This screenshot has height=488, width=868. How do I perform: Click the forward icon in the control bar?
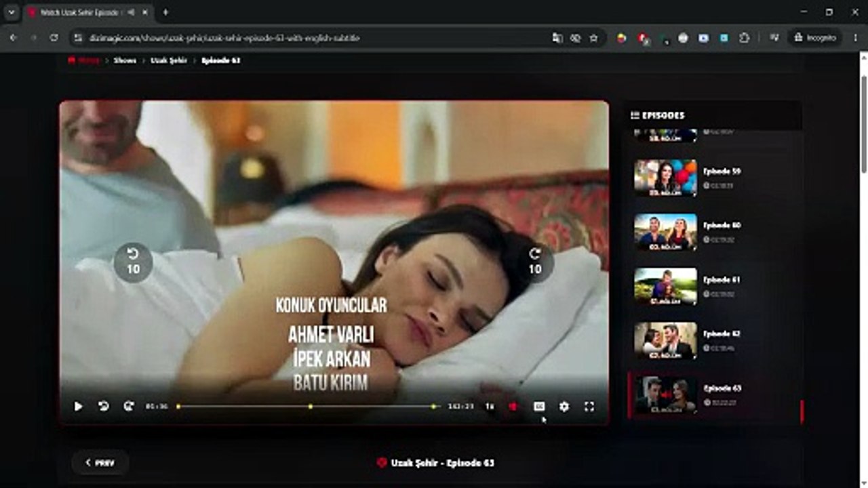(x=128, y=407)
